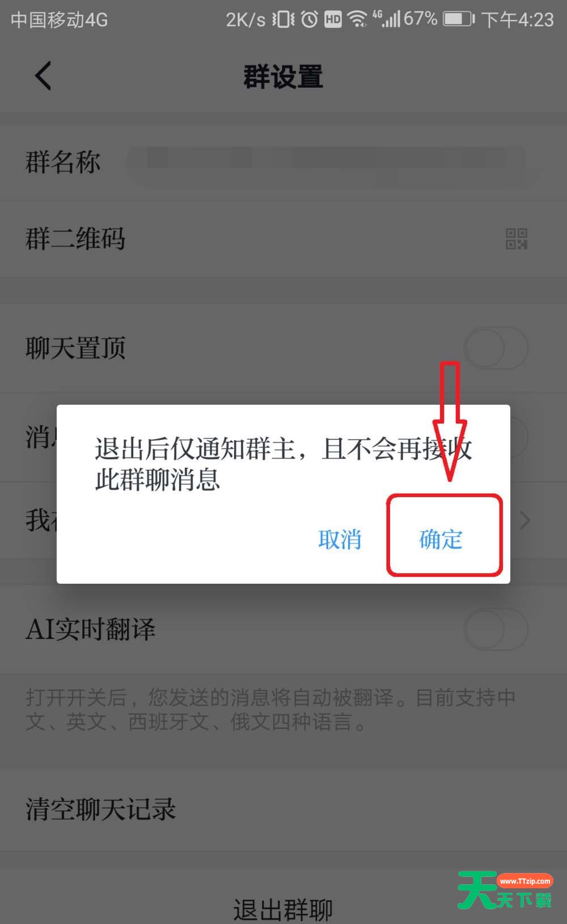Cancel the dialog with 取消
567x924 pixels.
click(x=340, y=539)
